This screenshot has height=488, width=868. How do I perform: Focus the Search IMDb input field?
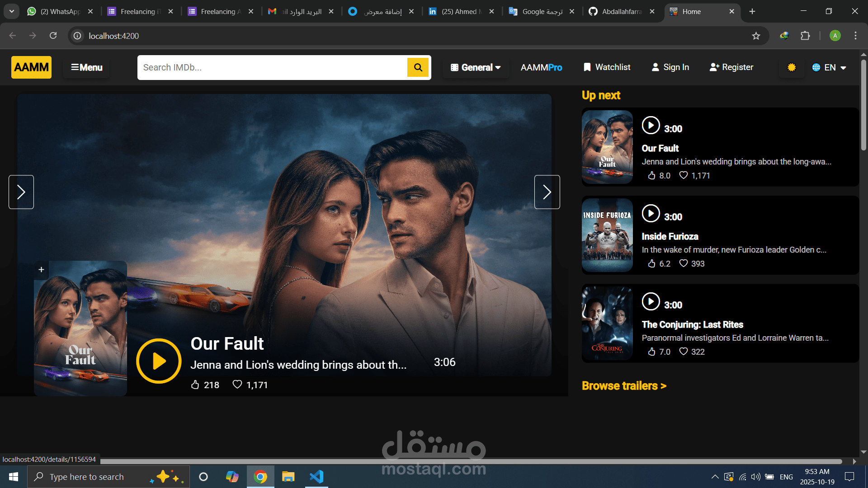272,67
